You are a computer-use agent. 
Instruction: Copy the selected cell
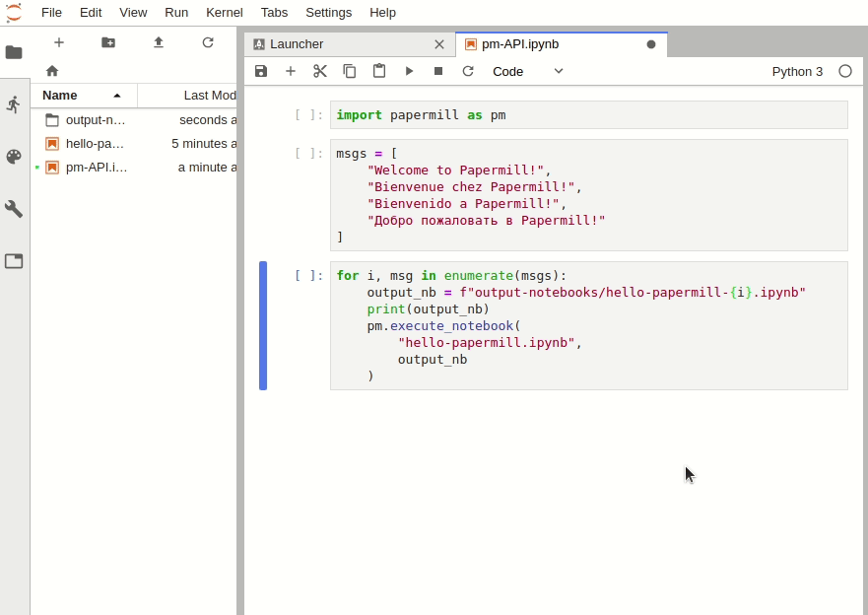pos(350,71)
